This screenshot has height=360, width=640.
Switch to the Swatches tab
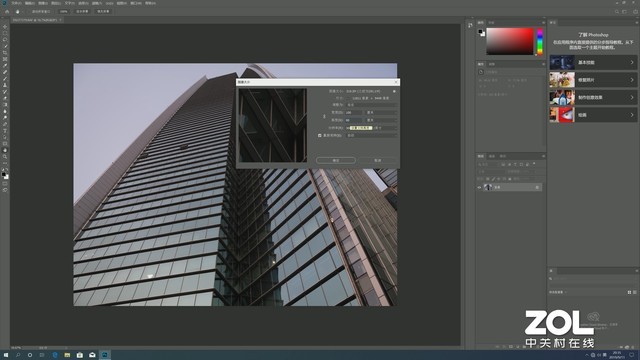491,22
